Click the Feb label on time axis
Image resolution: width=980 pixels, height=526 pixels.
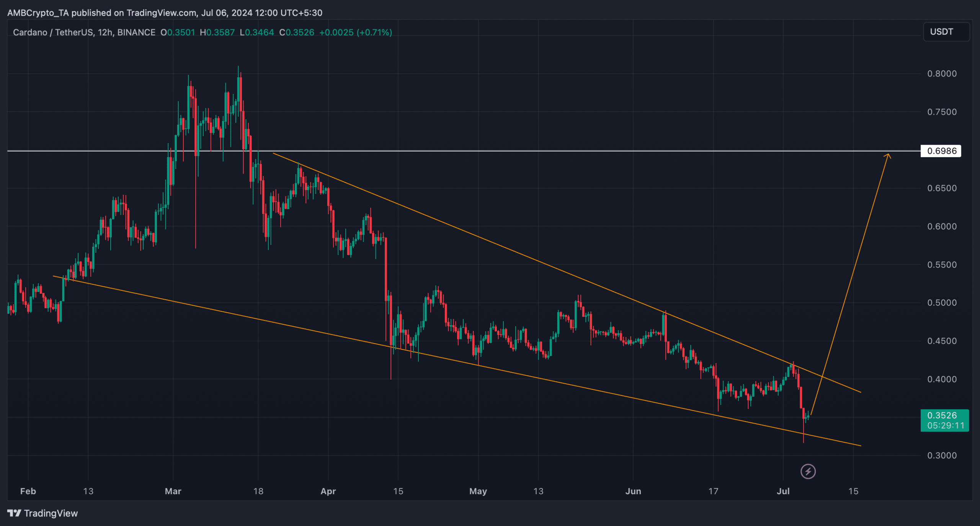(x=28, y=491)
